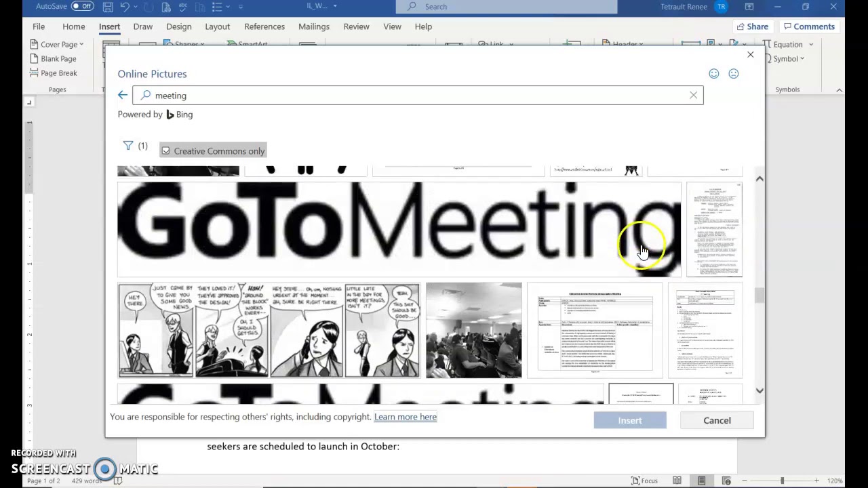The width and height of the screenshot is (868, 488).
Task: Click the Cancel button
Action: 717,420
